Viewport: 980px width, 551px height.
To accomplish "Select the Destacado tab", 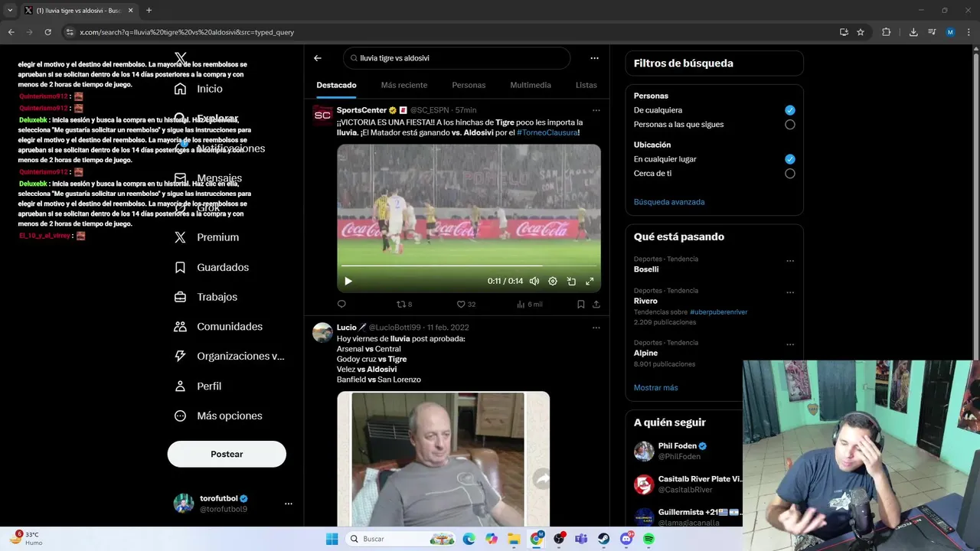I will click(x=336, y=85).
